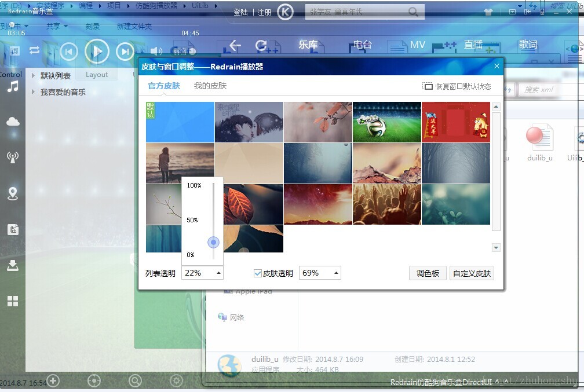This screenshot has width=584, height=392.
Task: Open the cloud music sidebar icon
Action: (13, 122)
